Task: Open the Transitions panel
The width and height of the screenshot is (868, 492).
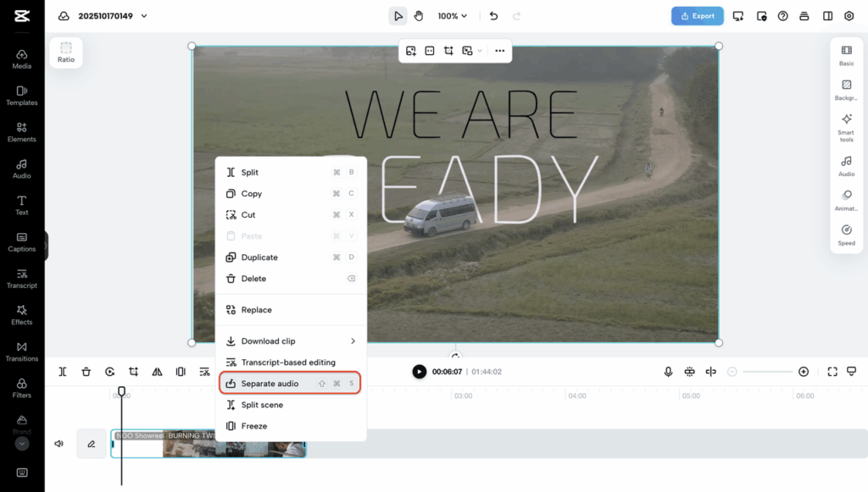Action: 22,351
